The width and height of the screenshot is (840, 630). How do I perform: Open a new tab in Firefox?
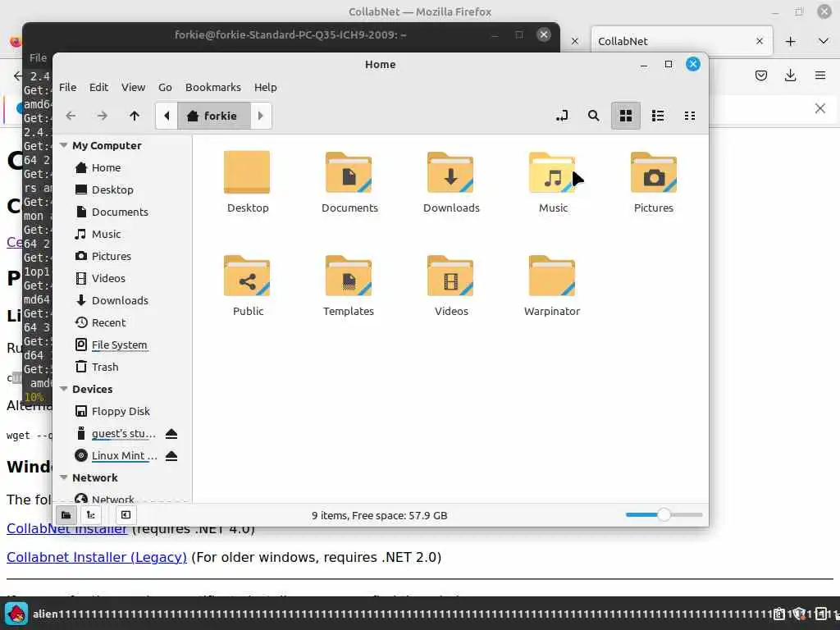pyautogui.click(x=790, y=41)
